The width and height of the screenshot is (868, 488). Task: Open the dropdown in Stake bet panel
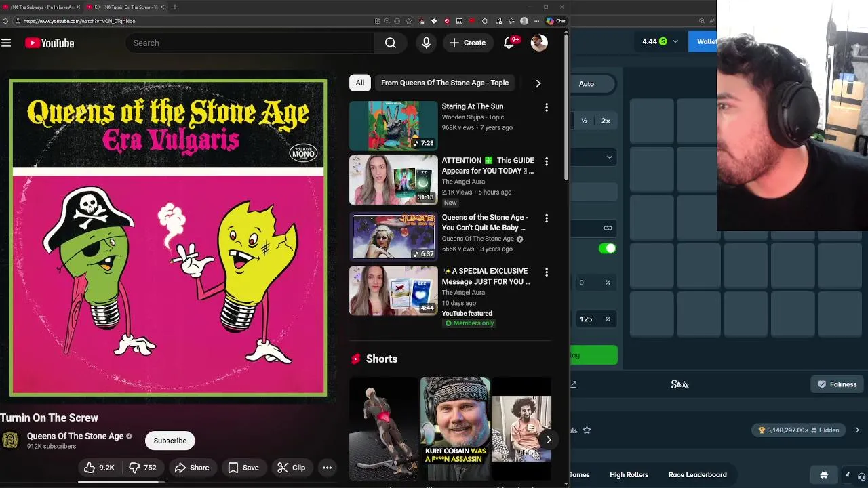coord(593,157)
